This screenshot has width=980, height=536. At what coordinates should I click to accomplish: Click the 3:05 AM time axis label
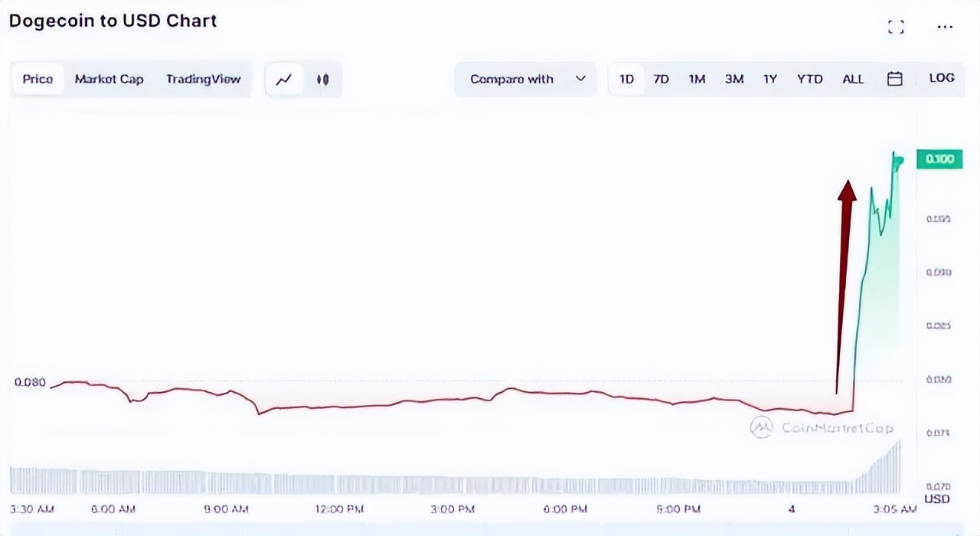click(x=894, y=509)
